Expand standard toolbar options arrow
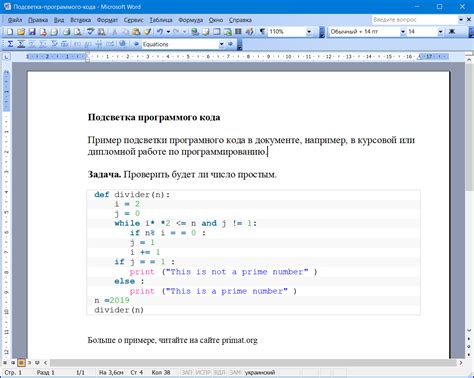Viewport: 474px width, 378px height. point(322,32)
